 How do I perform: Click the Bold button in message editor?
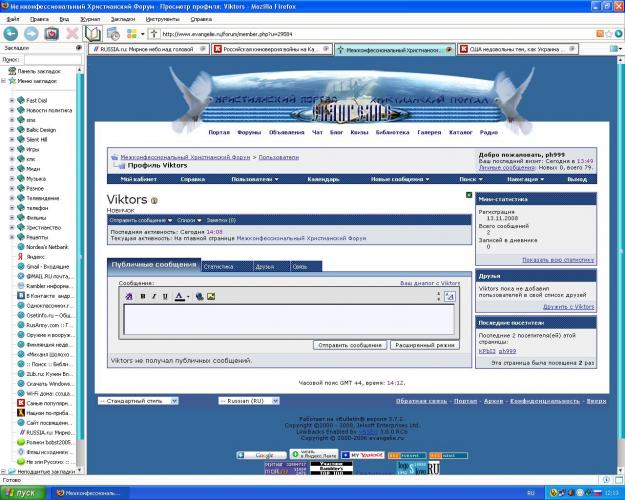[143, 296]
